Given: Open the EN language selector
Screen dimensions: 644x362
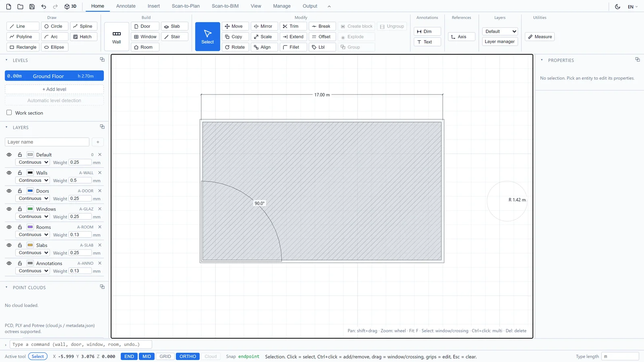Looking at the screenshot, I should tap(633, 6).
